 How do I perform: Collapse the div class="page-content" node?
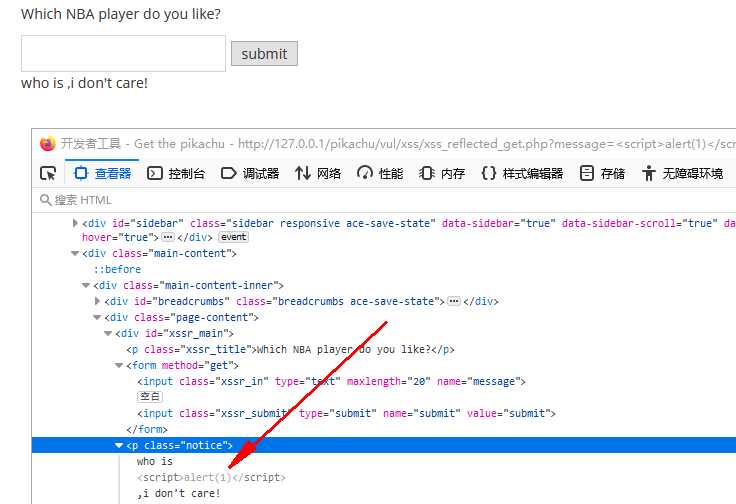click(x=97, y=317)
